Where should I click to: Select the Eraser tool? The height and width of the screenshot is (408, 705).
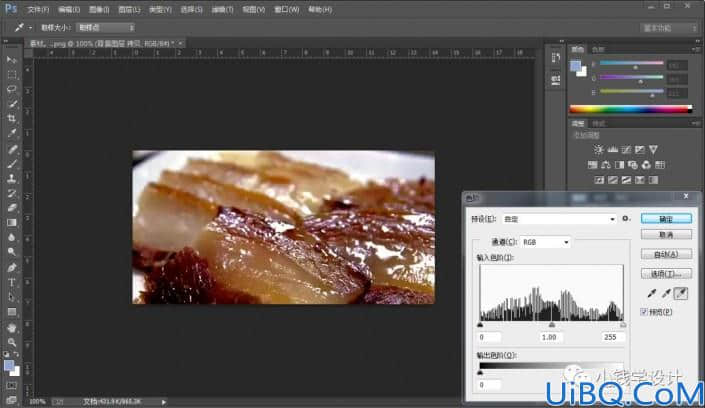point(12,208)
